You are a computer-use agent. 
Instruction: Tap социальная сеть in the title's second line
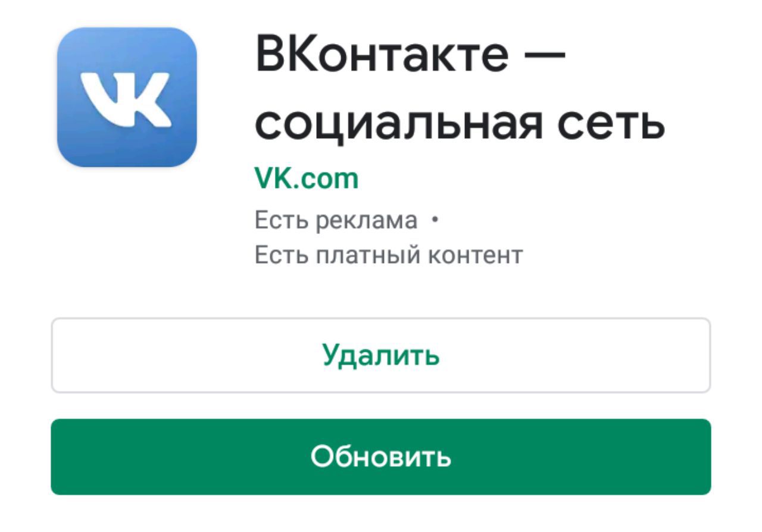(460, 124)
